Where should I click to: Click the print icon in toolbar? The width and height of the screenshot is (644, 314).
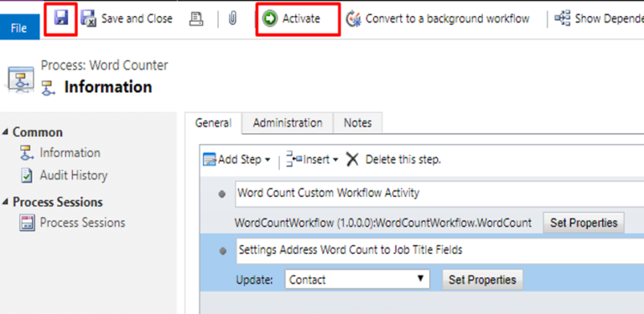[x=196, y=19]
